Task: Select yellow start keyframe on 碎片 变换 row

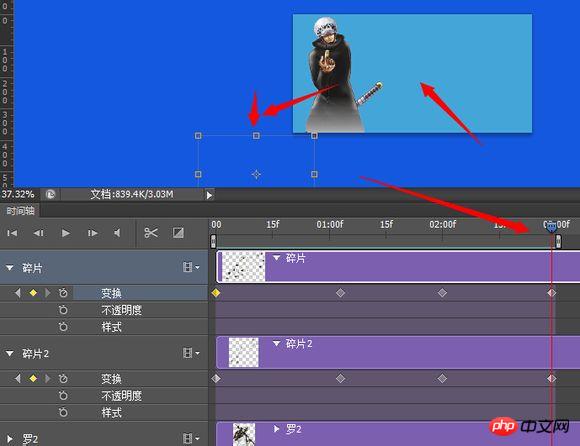Action: pyautogui.click(x=216, y=293)
